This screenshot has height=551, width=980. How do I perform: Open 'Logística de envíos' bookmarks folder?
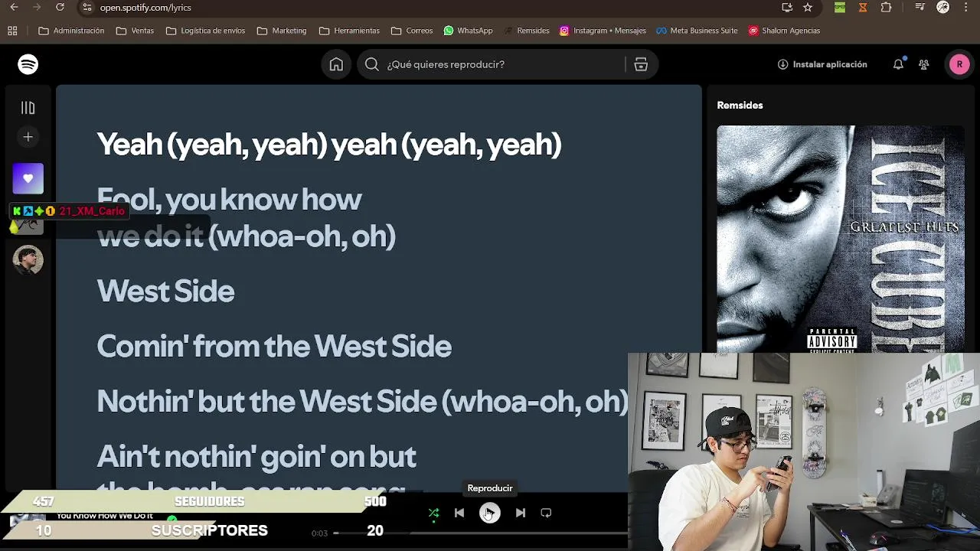[x=205, y=31]
